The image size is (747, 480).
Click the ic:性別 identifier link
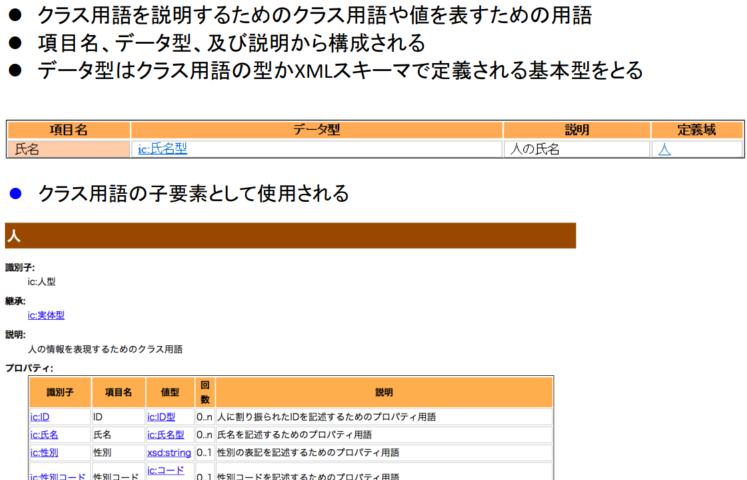[x=44, y=453]
